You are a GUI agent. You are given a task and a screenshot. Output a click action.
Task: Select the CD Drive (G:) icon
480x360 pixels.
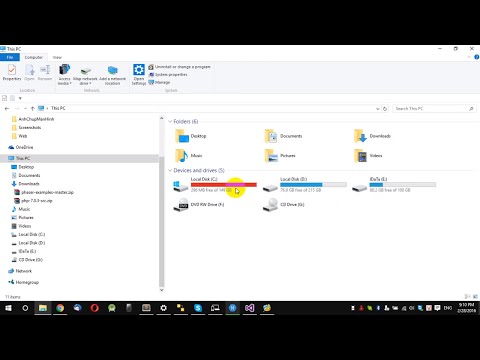point(270,205)
